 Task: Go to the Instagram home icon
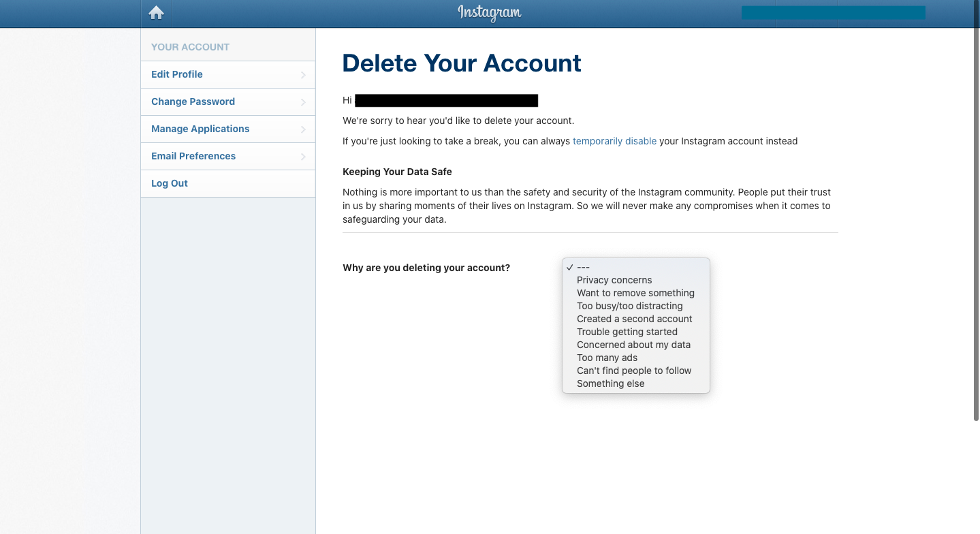(x=157, y=13)
